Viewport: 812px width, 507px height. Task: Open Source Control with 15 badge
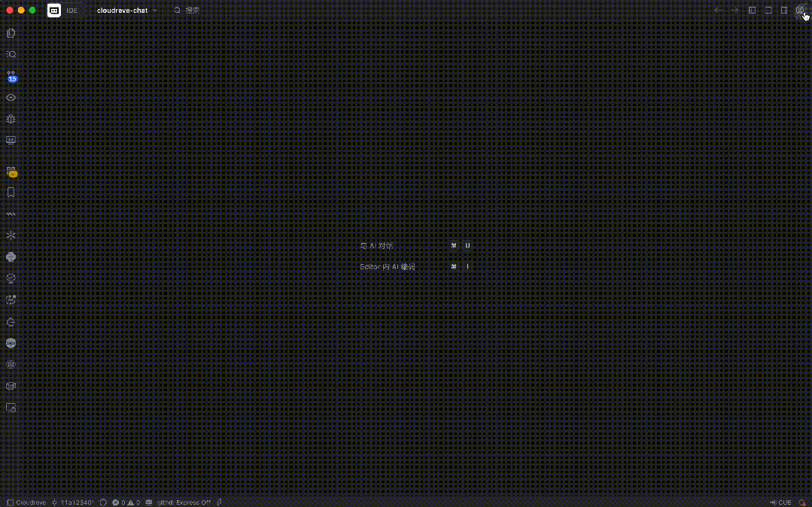point(11,76)
